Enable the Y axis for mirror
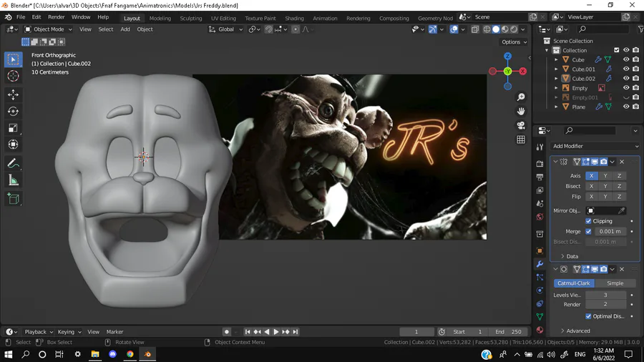Viewport: 644px width, 362px height. [605, 175]
